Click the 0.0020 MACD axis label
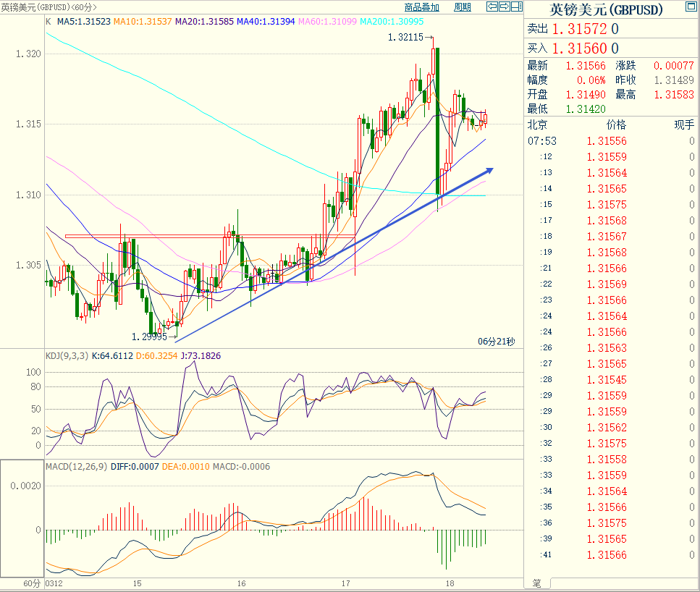Viewport: 700px width, 592px height. coord(25,486)
